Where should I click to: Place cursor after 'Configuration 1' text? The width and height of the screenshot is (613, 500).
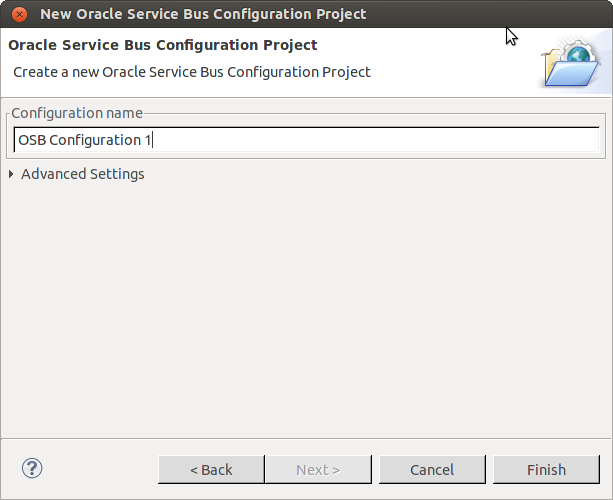tap(152, 140)
